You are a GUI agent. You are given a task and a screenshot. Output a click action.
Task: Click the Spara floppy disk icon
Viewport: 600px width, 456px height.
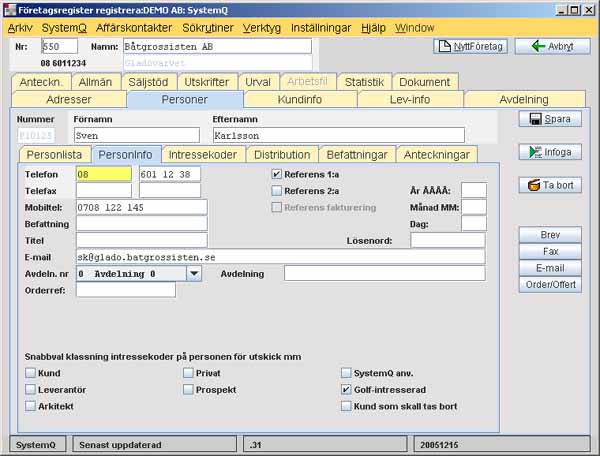536,119
